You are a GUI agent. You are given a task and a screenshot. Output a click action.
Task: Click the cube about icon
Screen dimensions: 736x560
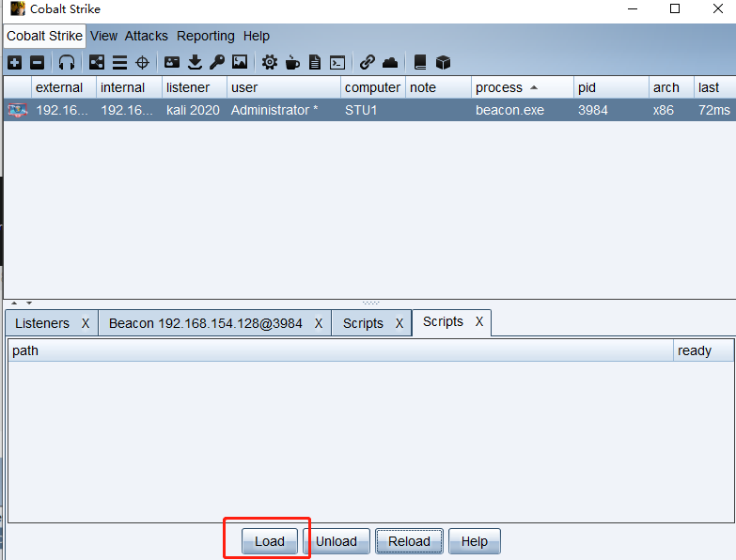pos(443,62)
